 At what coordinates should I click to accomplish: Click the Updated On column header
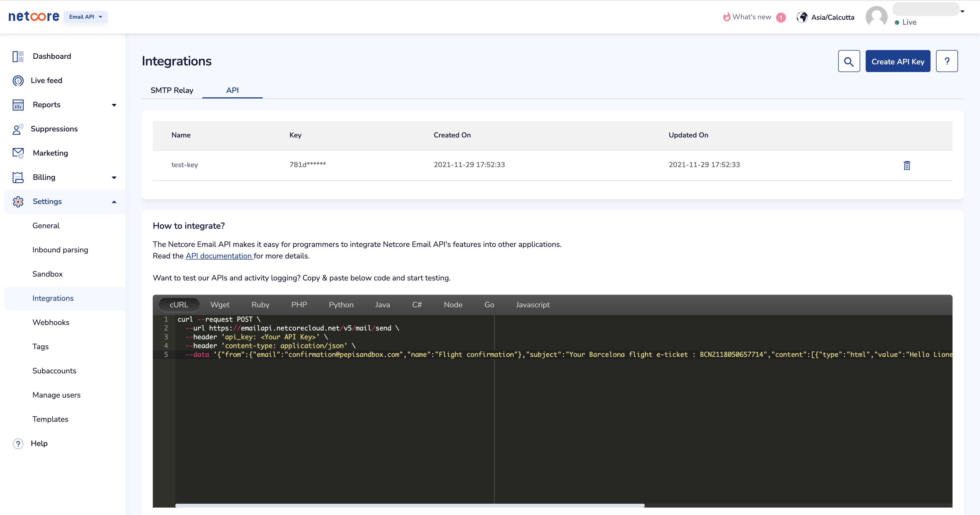[x=688, y=135]
